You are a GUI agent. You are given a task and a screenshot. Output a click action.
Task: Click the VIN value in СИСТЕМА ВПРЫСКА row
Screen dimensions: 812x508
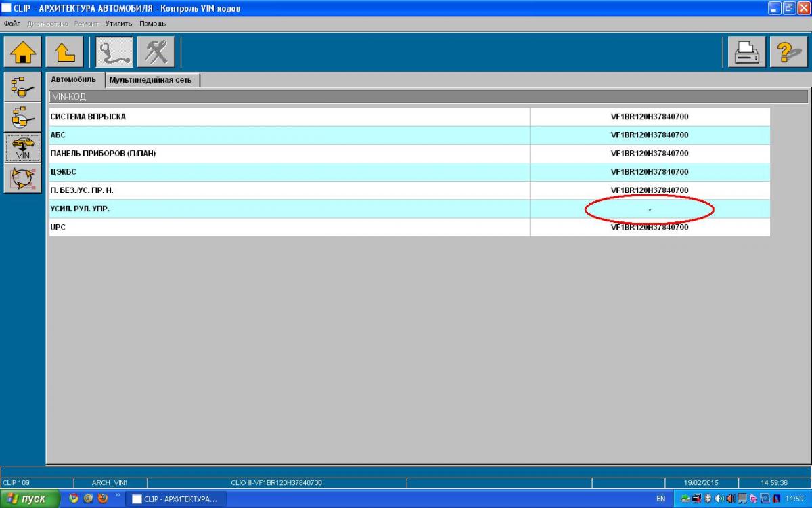pyautogui.click(x=650, y=117)
